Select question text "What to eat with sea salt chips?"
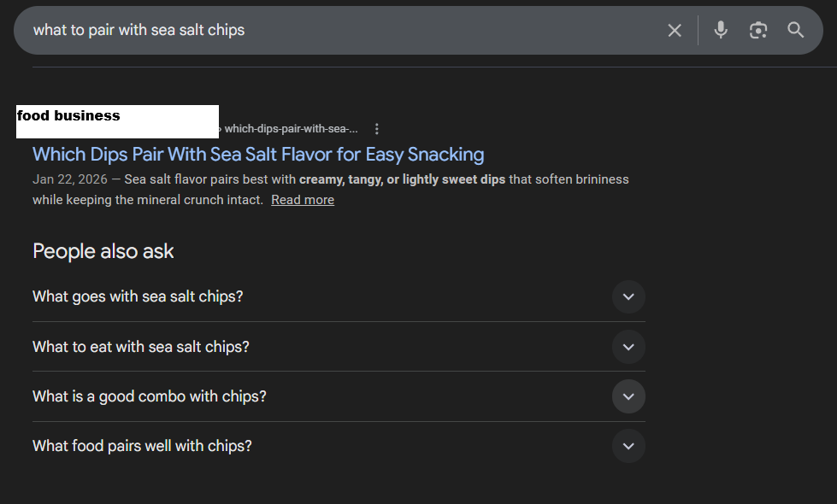This screenshot has width=837, height=504. tap(141, 347)
